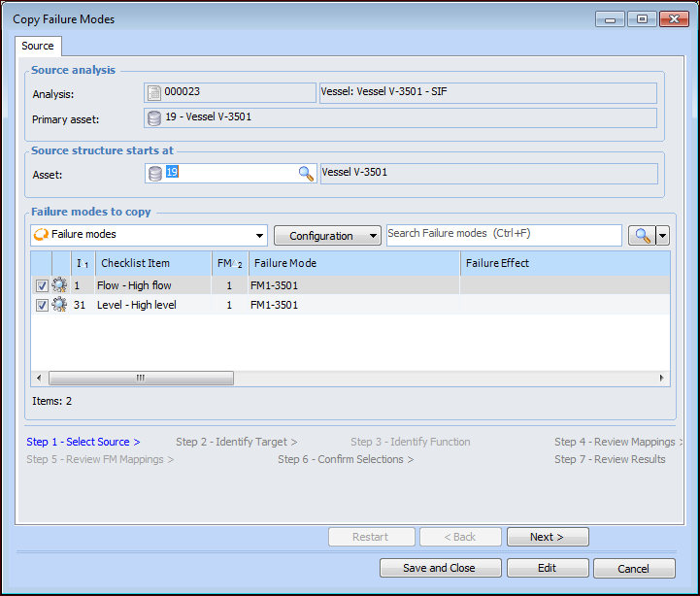Click the database icon beside Primary asset
The height and width of the screenshot is (596, 700).
153,118
